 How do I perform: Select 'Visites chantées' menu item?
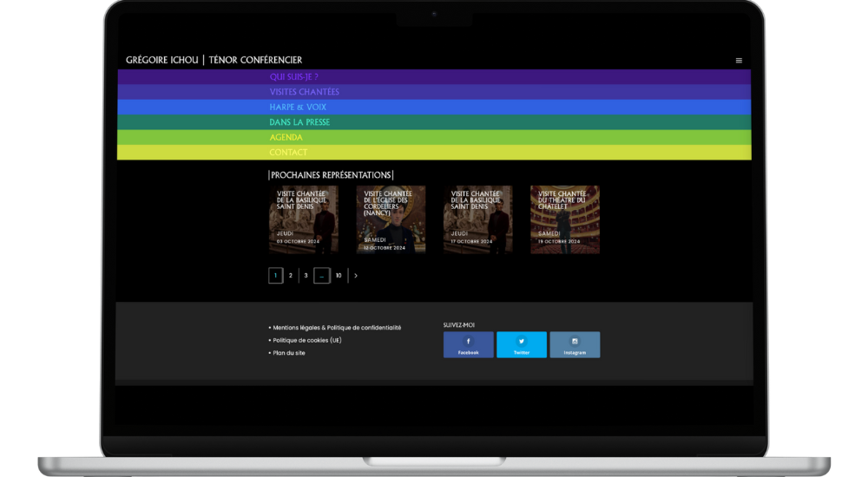304,92
